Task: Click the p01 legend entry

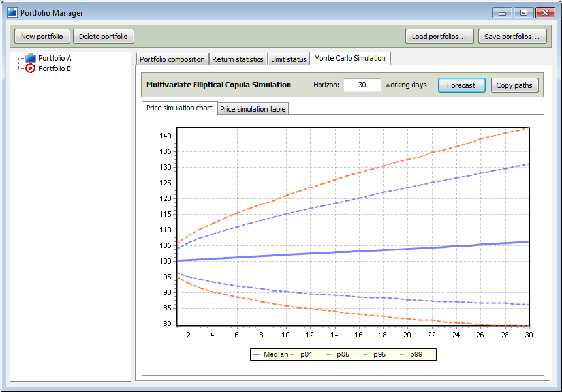Action: click(x=302, y=354)
